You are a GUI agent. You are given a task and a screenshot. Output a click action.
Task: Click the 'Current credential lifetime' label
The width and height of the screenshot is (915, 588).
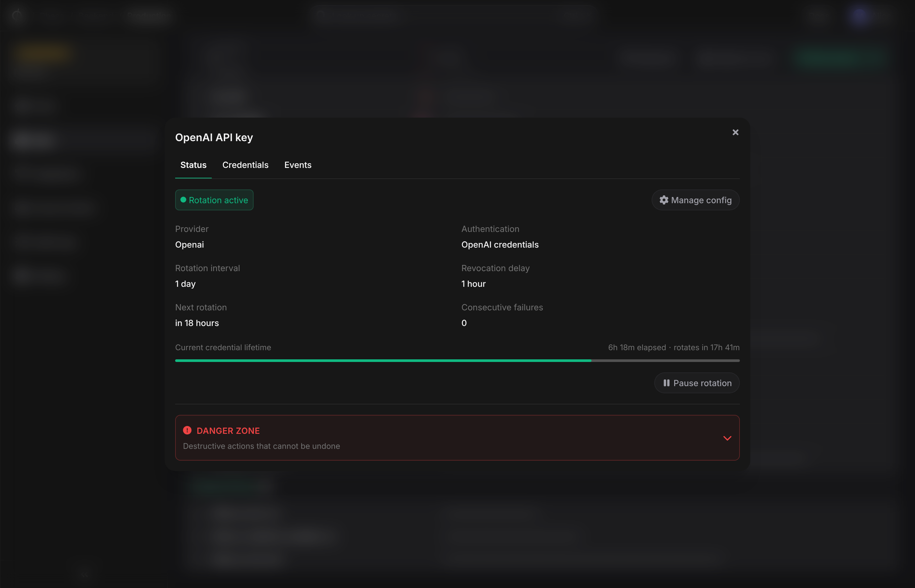coord(223,348)
